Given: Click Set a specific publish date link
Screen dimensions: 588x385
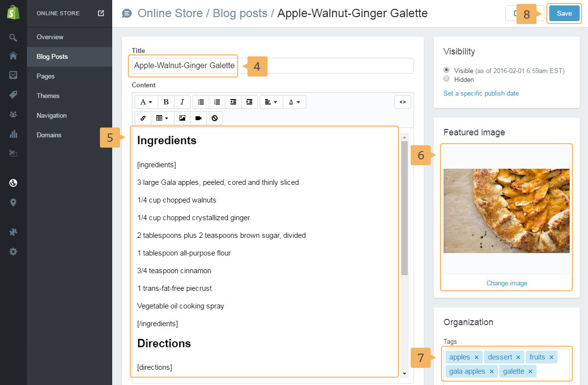Looking at the screenshot, I should (481, 93).
